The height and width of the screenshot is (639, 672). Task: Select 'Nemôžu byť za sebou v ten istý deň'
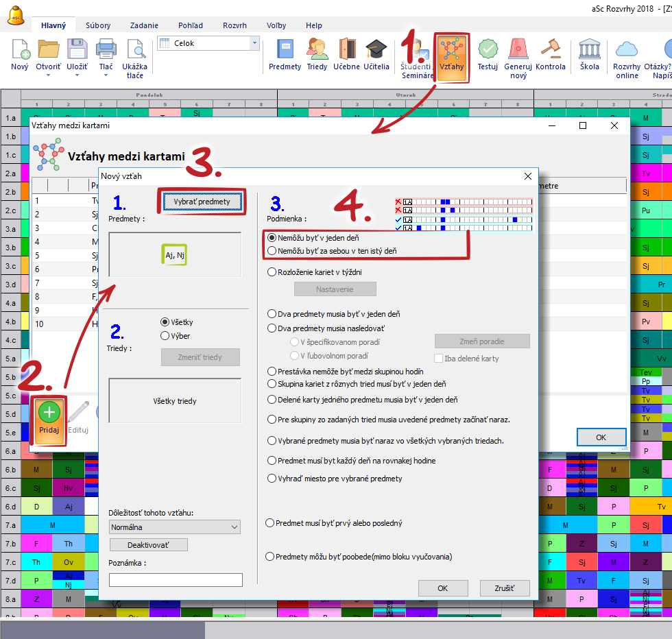(272, 252)
